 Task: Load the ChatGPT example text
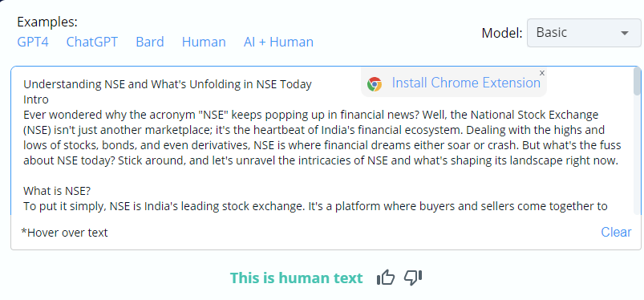pyautogui.click(x=92, y=42)
